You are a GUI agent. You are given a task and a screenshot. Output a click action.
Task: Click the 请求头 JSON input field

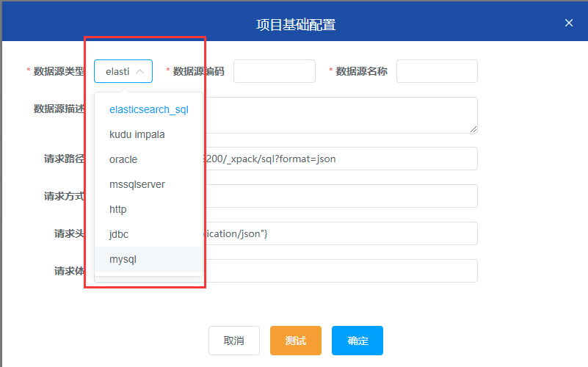point(338,233)
